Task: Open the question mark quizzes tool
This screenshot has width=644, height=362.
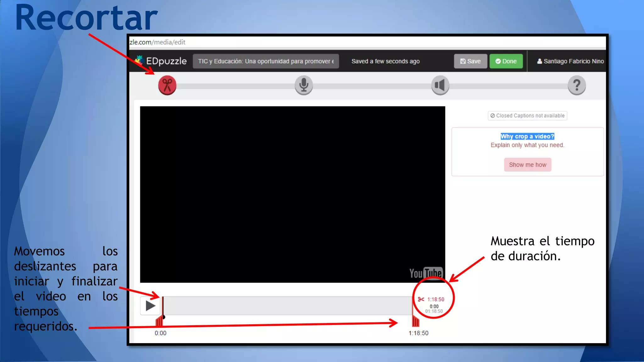Action: point(577,85)
